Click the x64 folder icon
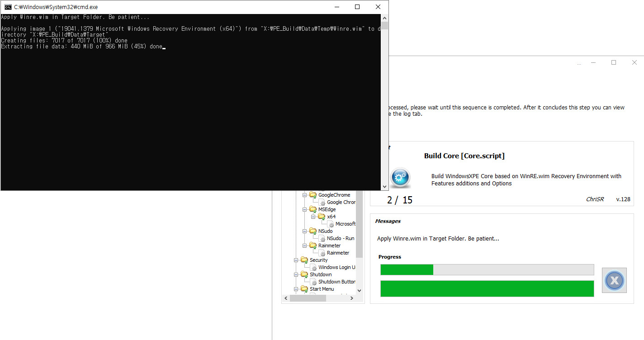 coord(322,217)
